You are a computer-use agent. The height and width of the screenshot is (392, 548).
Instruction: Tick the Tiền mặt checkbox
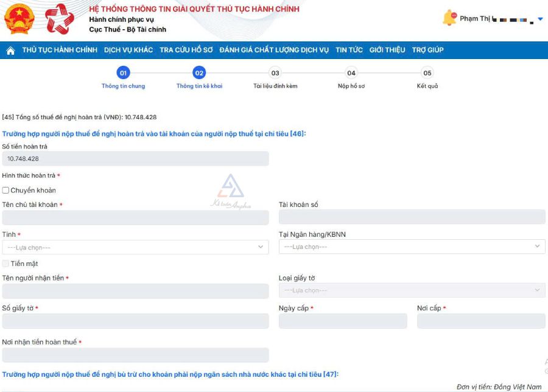[x=6, y=264]
